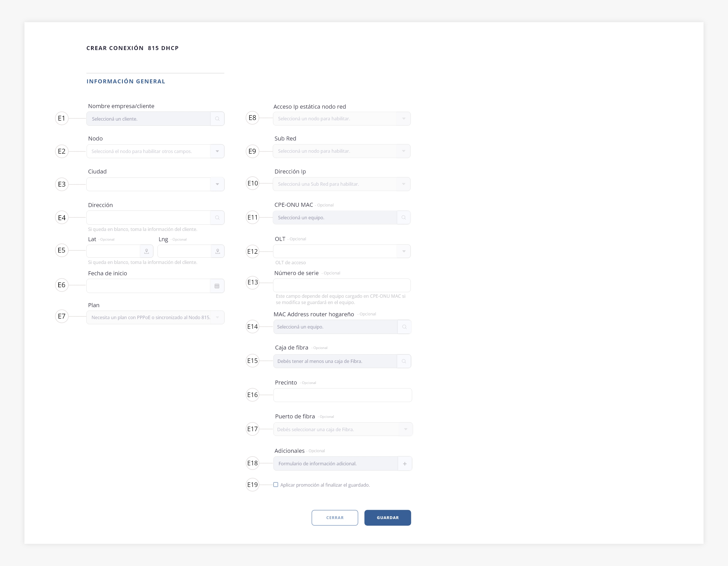Check Aplicar promoción al finalizar checkbox

click(x=276, y=485)
